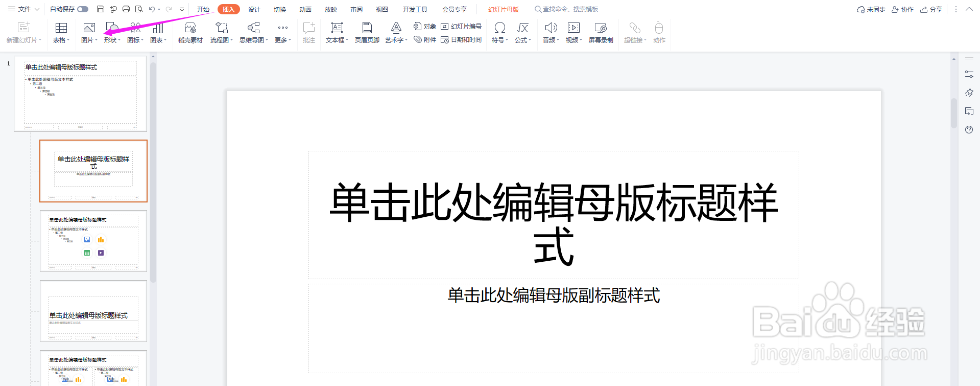The image size is (980, 386).
Task: Collapse the ribbon with the chevron
Action: [x=969, y=9]
